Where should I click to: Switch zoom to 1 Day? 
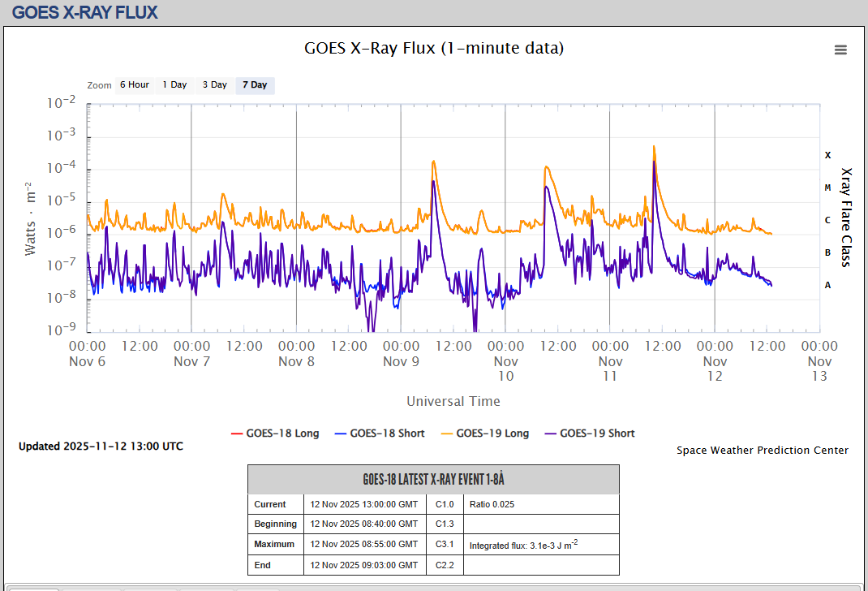pos(174,85)
